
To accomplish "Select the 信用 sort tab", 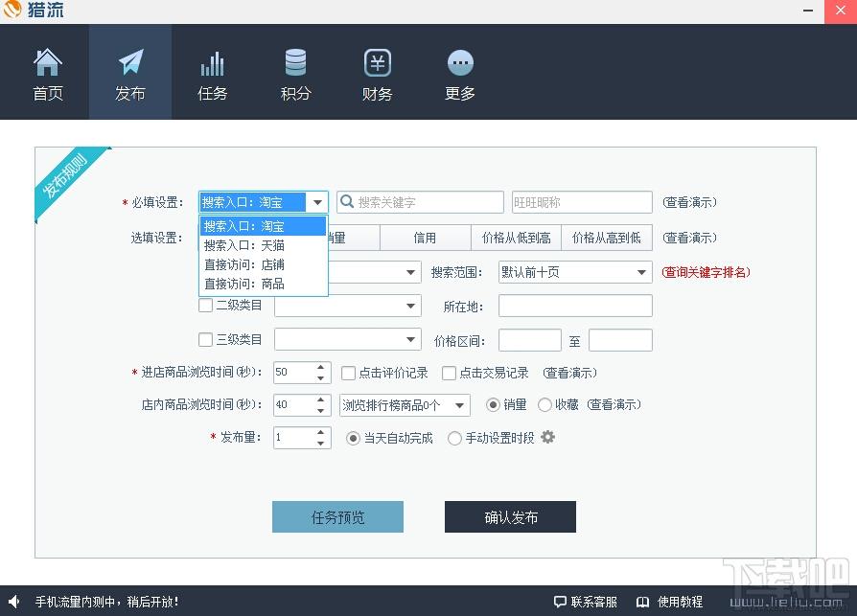I will [426, 239].
